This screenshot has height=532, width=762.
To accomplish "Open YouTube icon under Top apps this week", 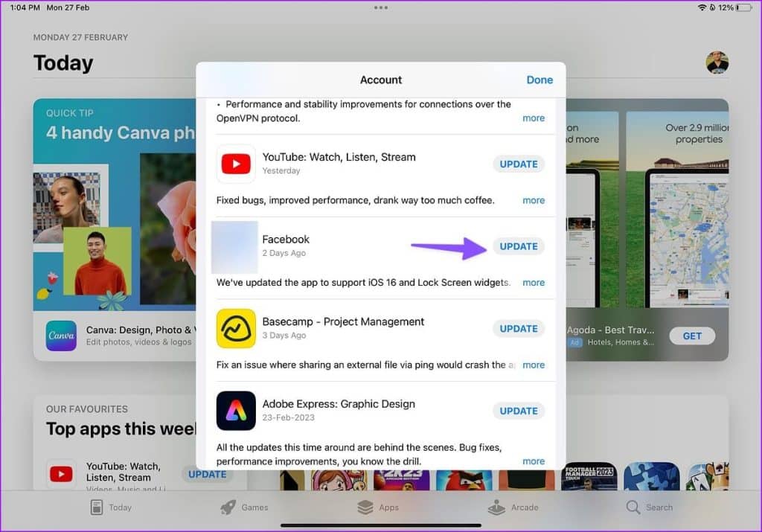I will [62, 474].
